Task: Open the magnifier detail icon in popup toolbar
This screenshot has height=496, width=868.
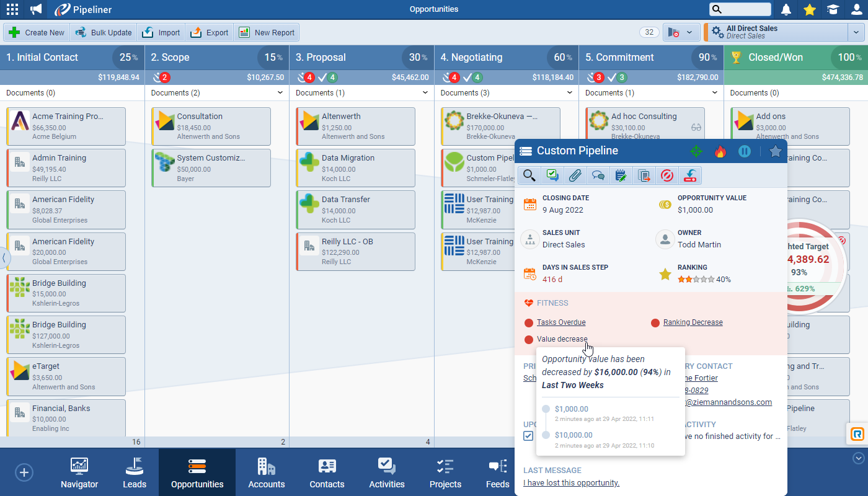Action: point(529,176)
